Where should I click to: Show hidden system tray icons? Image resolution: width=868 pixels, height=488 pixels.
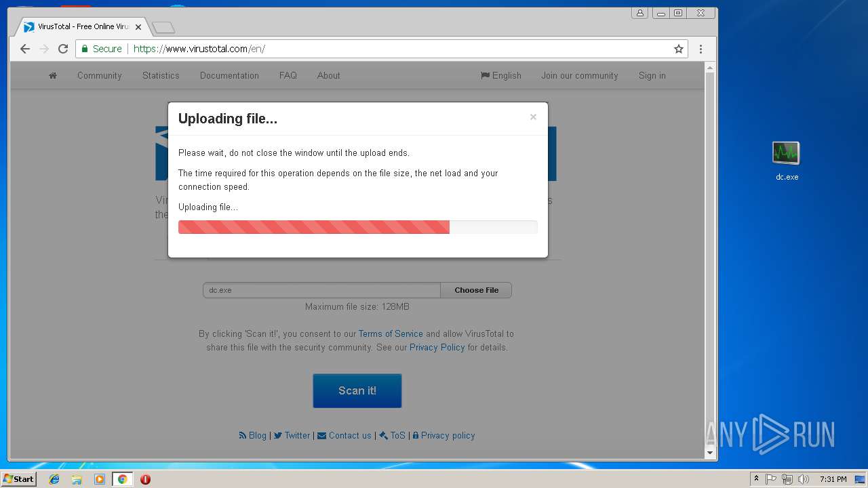coord(756,479)
